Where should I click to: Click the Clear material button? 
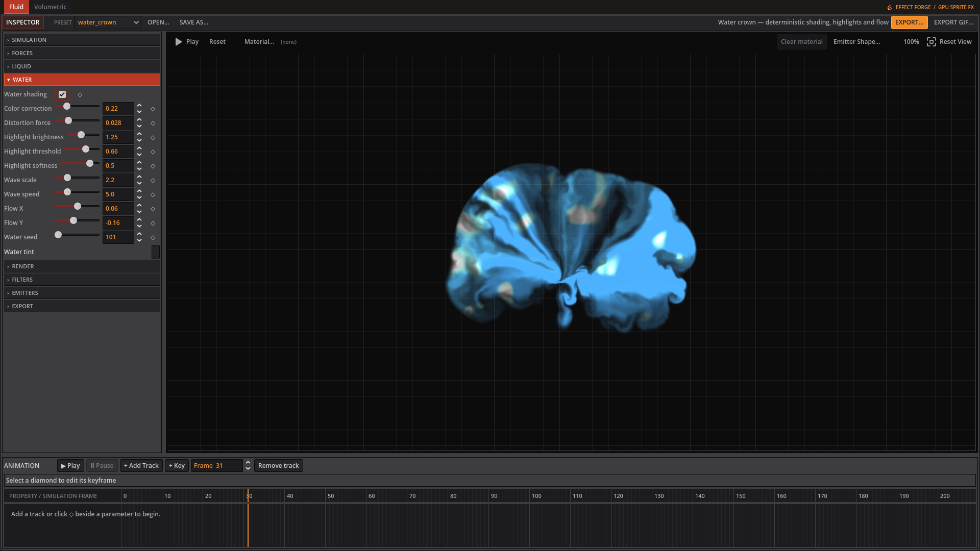801,42
